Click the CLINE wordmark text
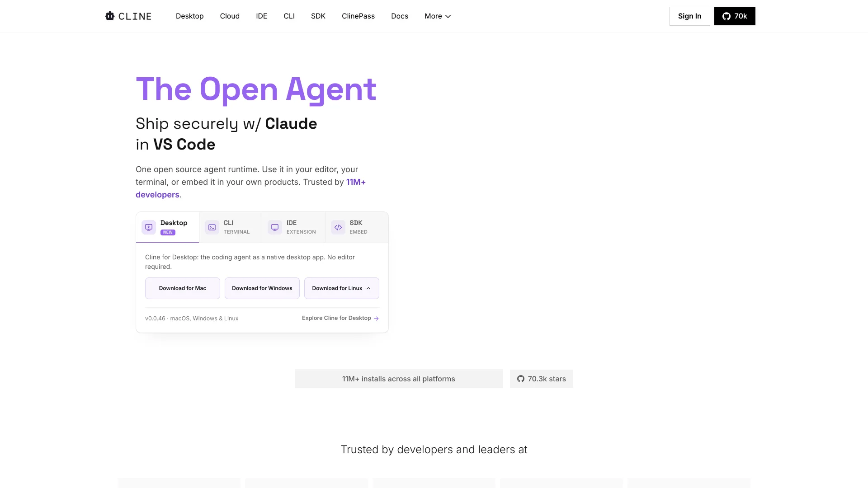 tap(135, 16)
